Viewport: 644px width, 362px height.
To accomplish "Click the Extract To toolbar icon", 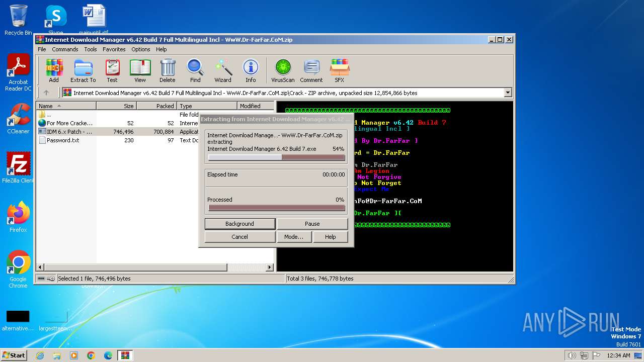I will (83, 70).
